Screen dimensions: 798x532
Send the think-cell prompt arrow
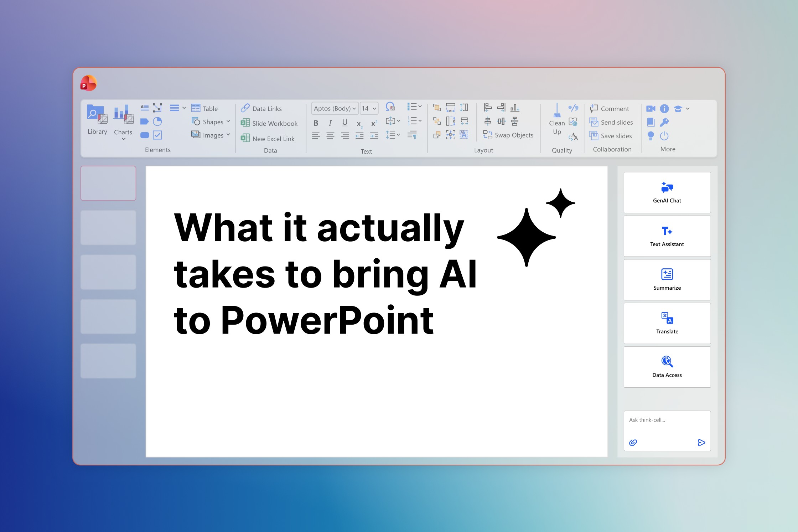pyautogui.click(x=701, y=443)
